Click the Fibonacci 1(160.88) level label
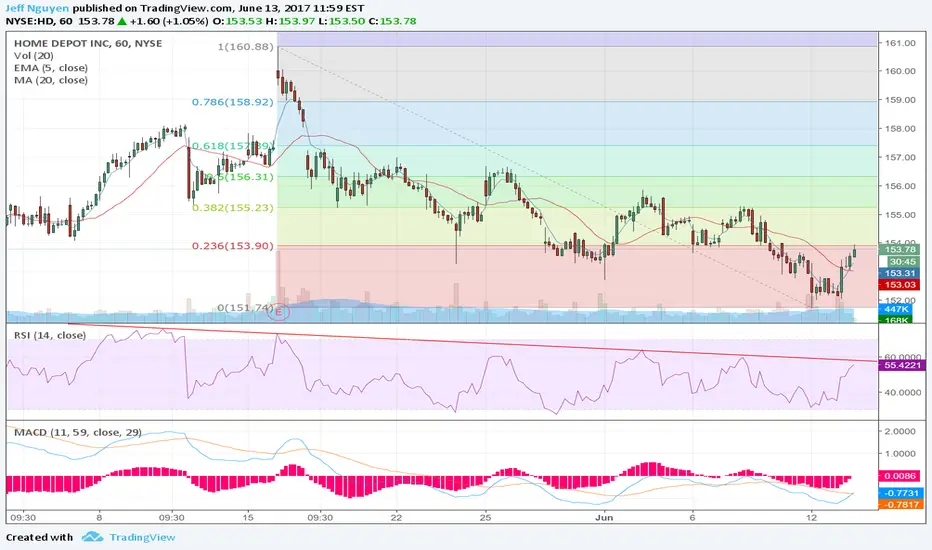The width and height of the screenshot is (932, 550). (245, 46)
